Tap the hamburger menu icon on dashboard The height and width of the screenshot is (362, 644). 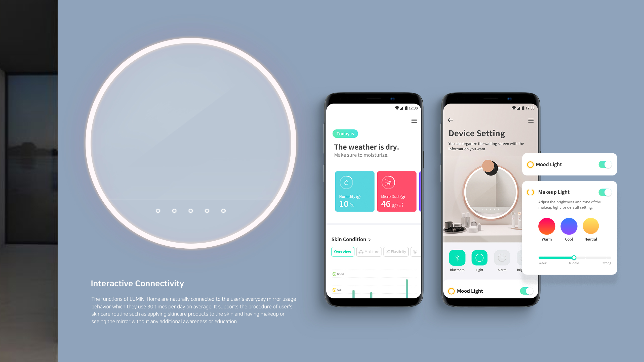[414, 121]
